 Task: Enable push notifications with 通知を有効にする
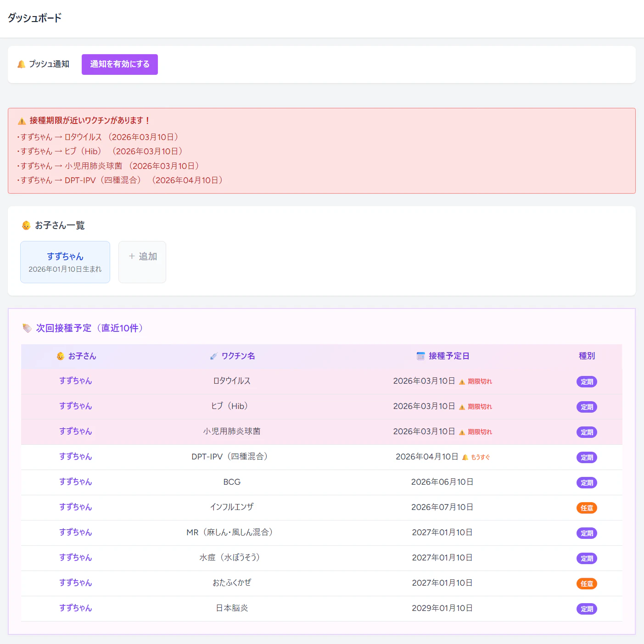[120, 64]
